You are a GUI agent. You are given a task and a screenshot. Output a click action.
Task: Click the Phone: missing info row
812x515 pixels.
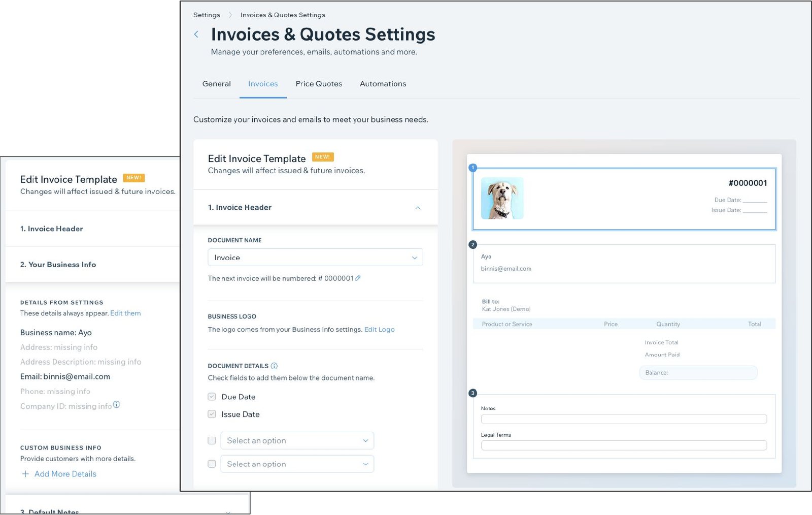click(x=55, y=392)
